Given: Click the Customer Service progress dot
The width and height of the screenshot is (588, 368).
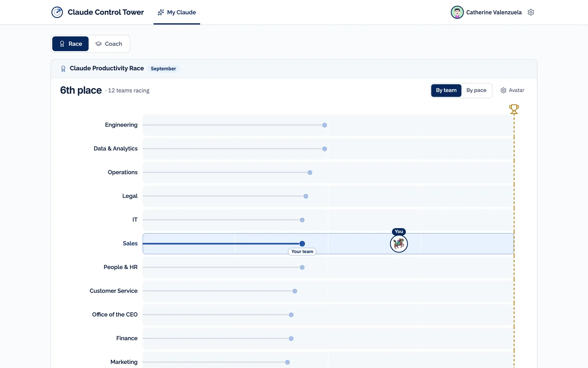Looking at the screenshot, I should click(x=295, y=291).
